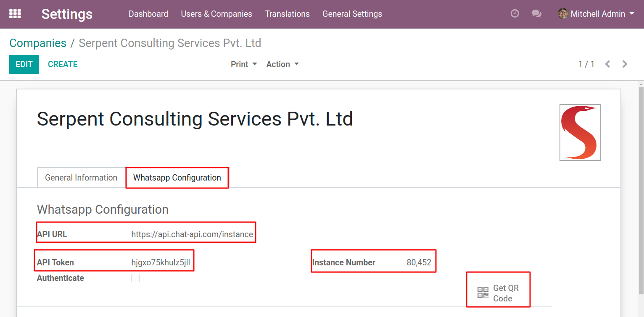The image size is (644, 317).
Task: Click the Instance Number field label
Action: coord(344,262)
